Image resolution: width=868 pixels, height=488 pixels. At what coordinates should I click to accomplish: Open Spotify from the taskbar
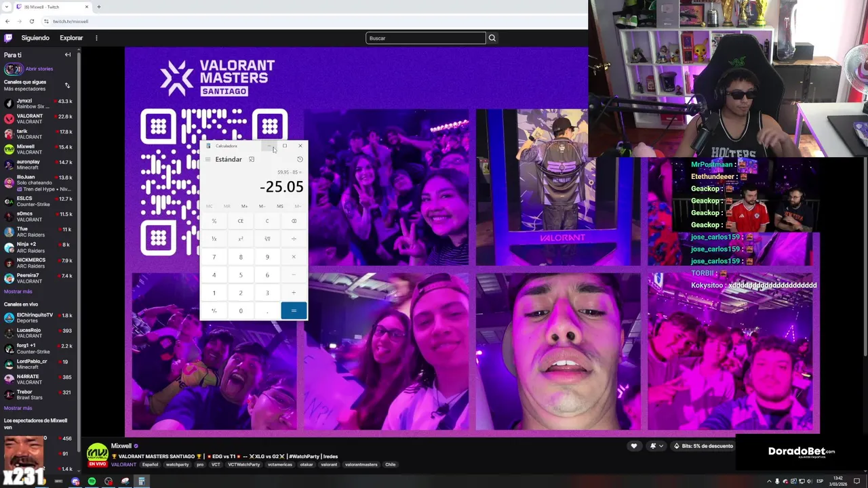tap(92, 481)
